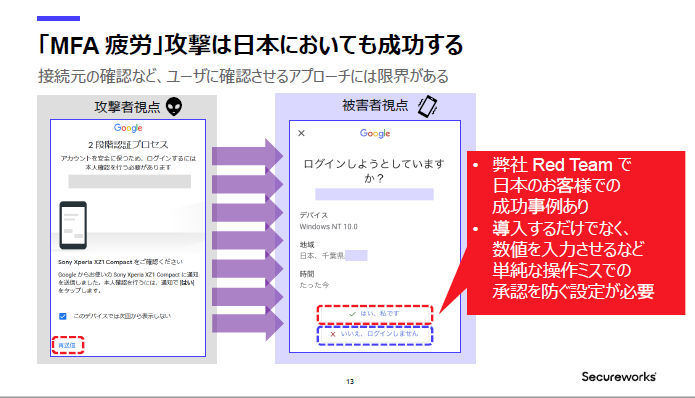Image resolution: width=695 pixels, height=398 pixels.
Task: Click the red X in deny button
Action: 333,334
